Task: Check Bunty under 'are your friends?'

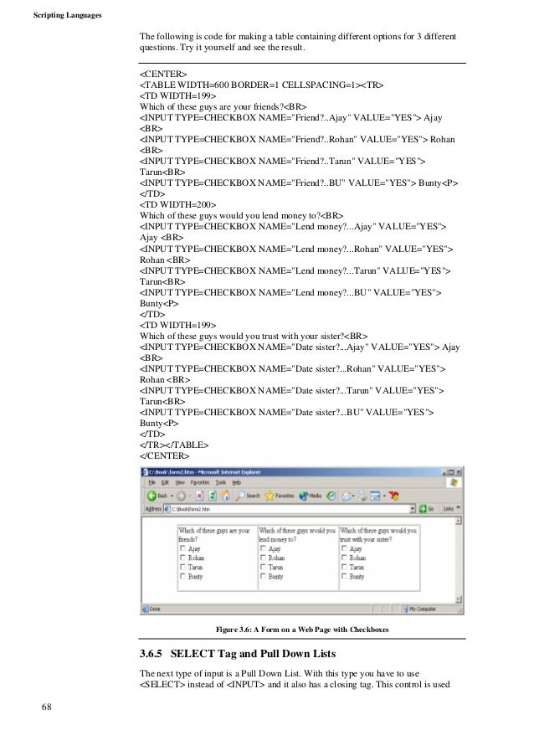Action: 182,576
